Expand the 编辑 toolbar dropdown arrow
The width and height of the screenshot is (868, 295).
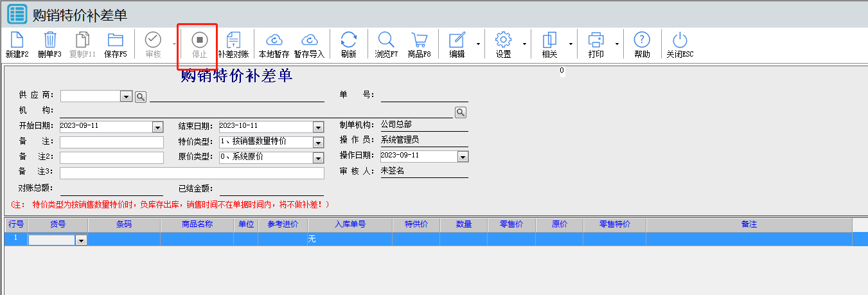(477, 44)
